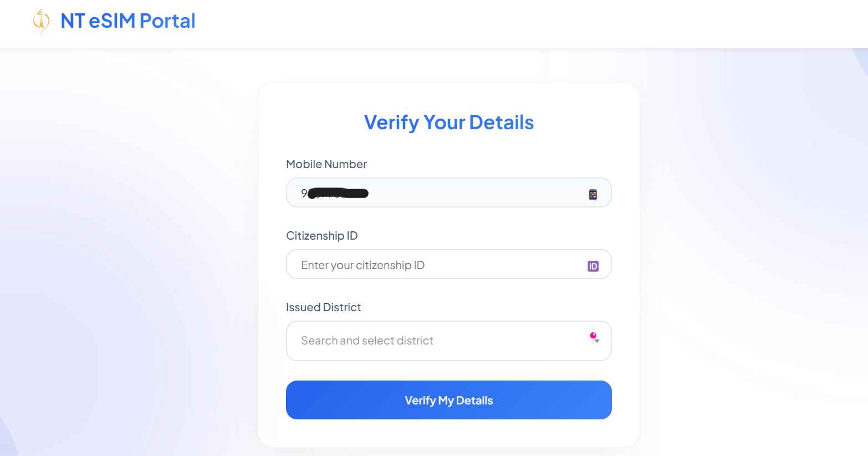Screen dimensions: 868x456
Task: Click the 'Search and select district' placeholder
Action: pos(367,341)
